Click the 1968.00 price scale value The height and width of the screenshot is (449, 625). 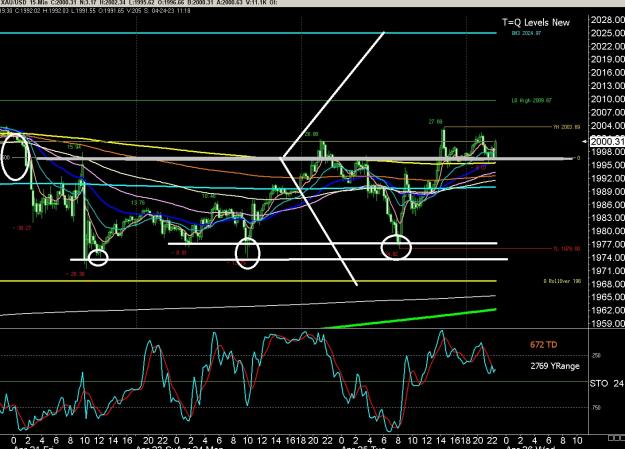coord(607,284)
